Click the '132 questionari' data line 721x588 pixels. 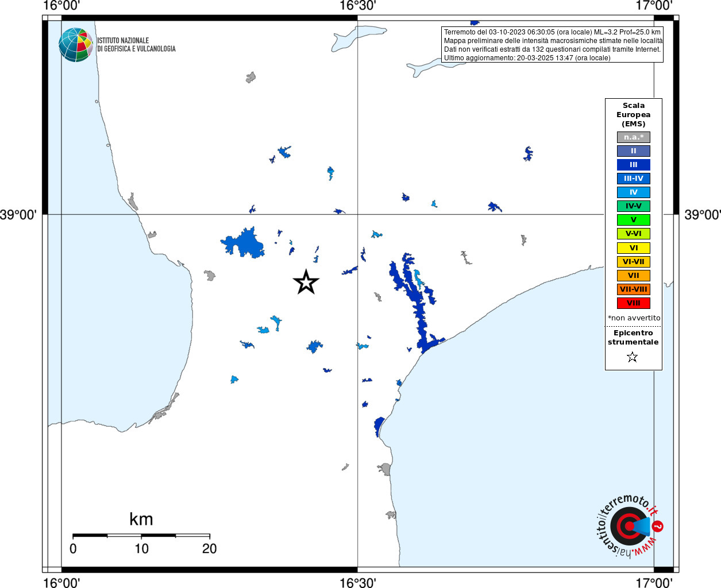pos(552,49)
